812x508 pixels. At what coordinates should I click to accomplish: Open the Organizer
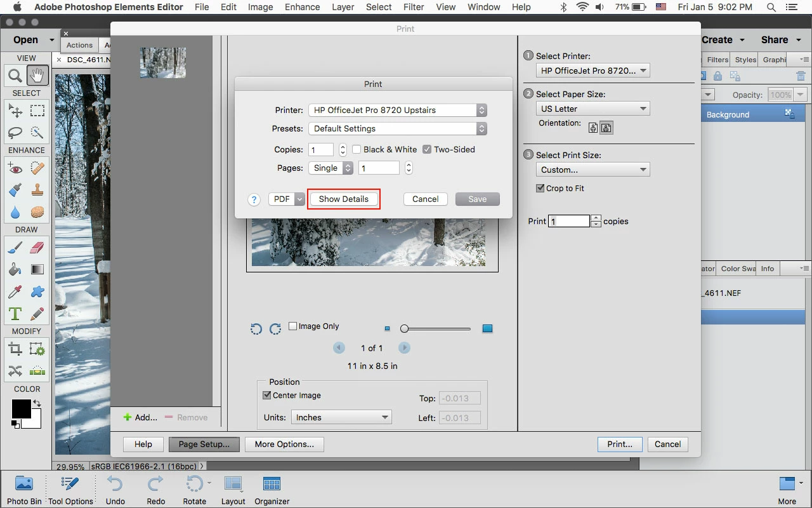tap(272, 490)
